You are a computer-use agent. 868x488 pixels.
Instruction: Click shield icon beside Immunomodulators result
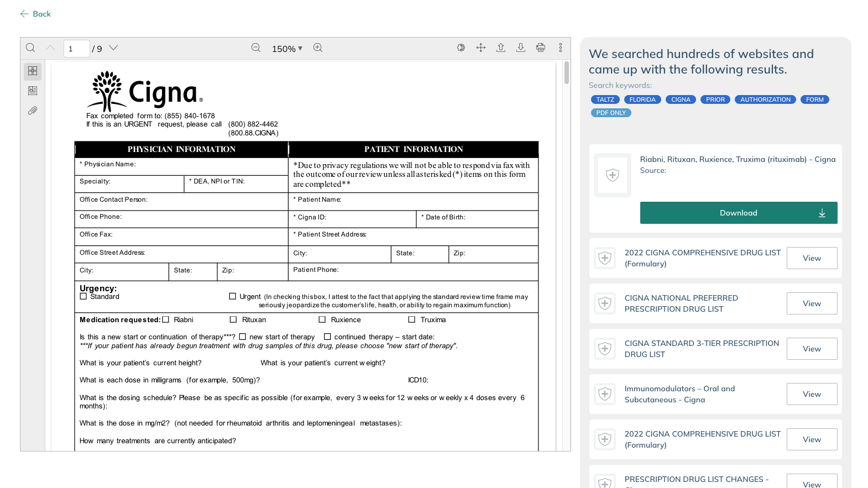coord(605,394)
